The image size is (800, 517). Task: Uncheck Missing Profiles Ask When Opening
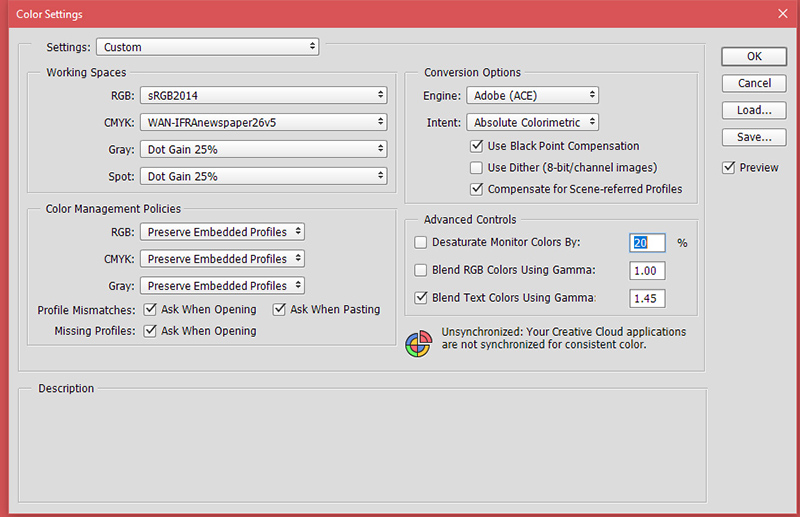click(x=150, y=331)
